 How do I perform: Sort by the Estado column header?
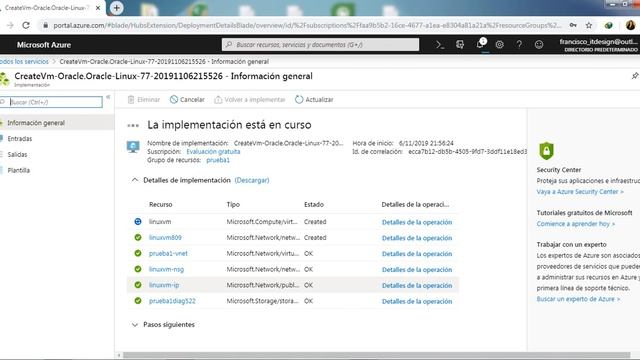click(313, 204)
